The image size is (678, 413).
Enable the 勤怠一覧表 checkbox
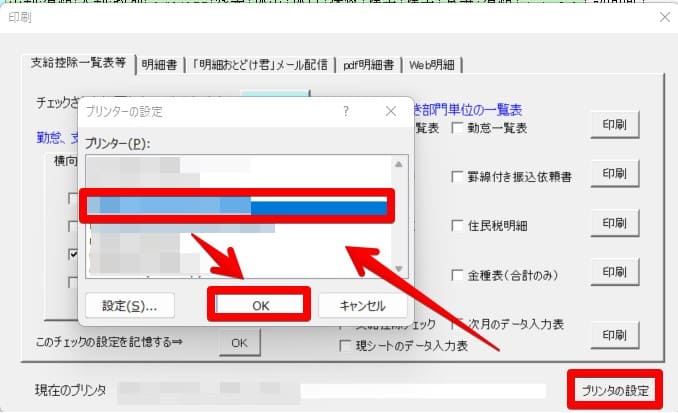(457, 128)
